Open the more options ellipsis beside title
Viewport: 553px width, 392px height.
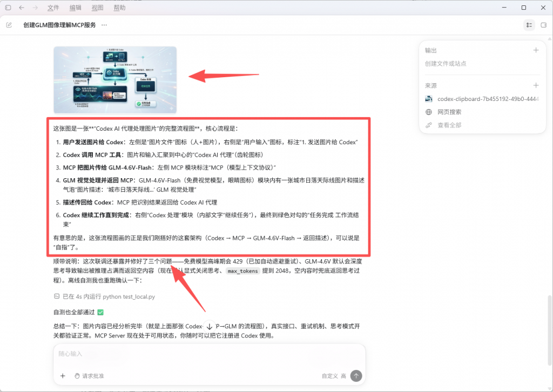(104, 25)
